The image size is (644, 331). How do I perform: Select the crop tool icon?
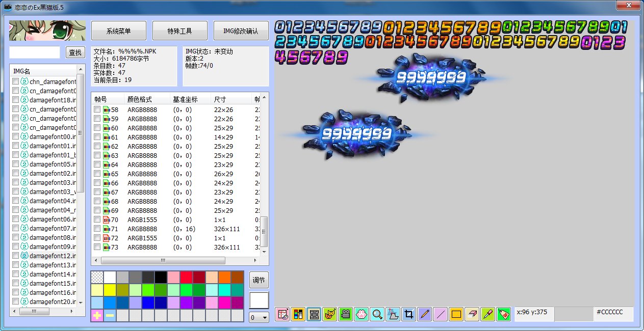408,314
